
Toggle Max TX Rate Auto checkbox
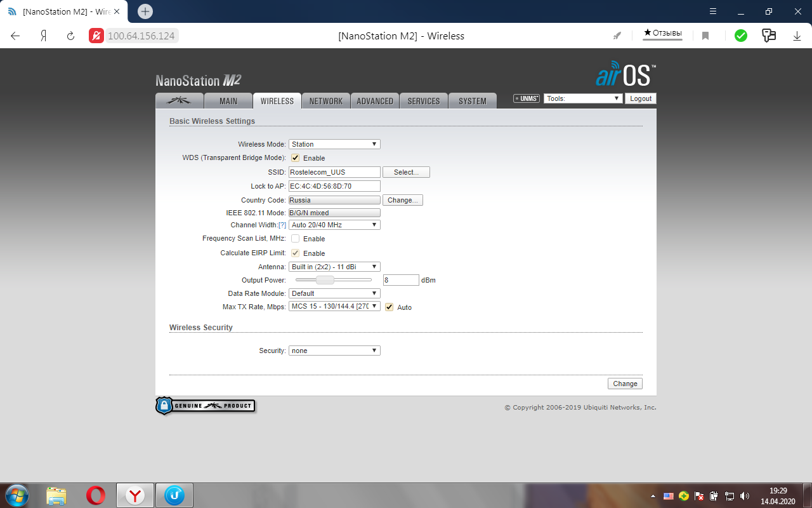point(390,307)
